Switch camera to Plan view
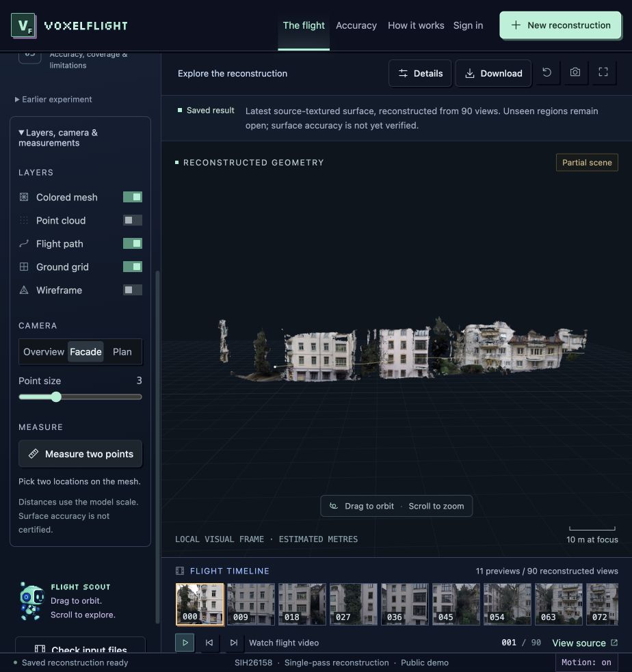The image size is (632, 672). tap(122, 352)
